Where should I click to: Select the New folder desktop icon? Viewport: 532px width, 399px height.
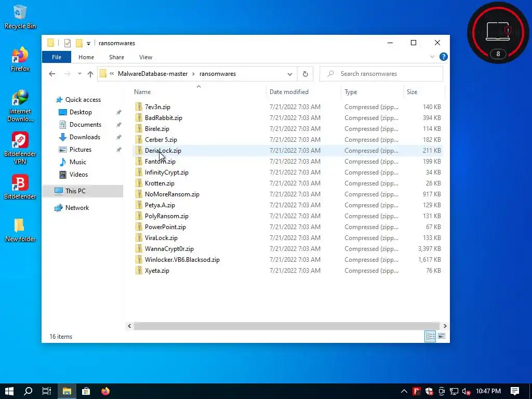click(20, 230)
